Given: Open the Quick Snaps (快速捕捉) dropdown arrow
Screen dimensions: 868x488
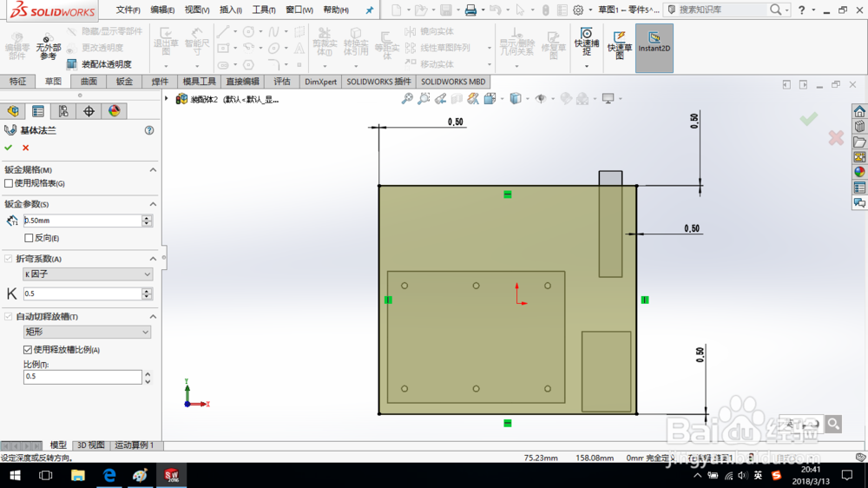Looking at the screenshot, I should click(x=586, y=67).
